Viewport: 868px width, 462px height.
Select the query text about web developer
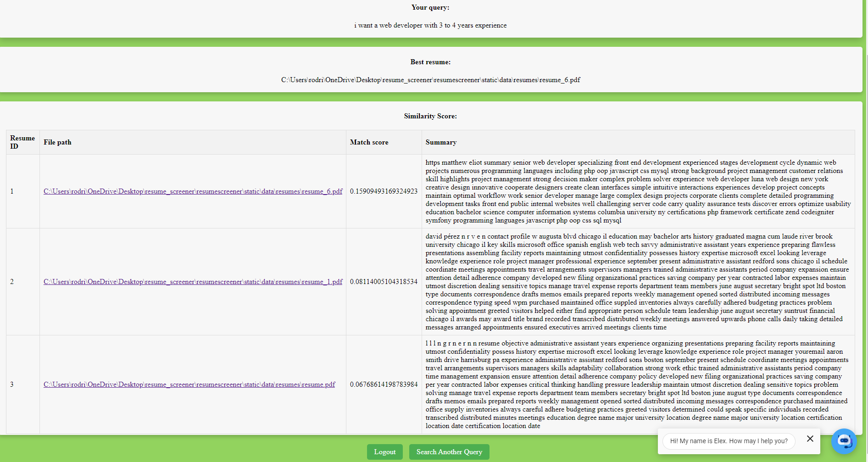pyautogui.click(x=430, y=25)
